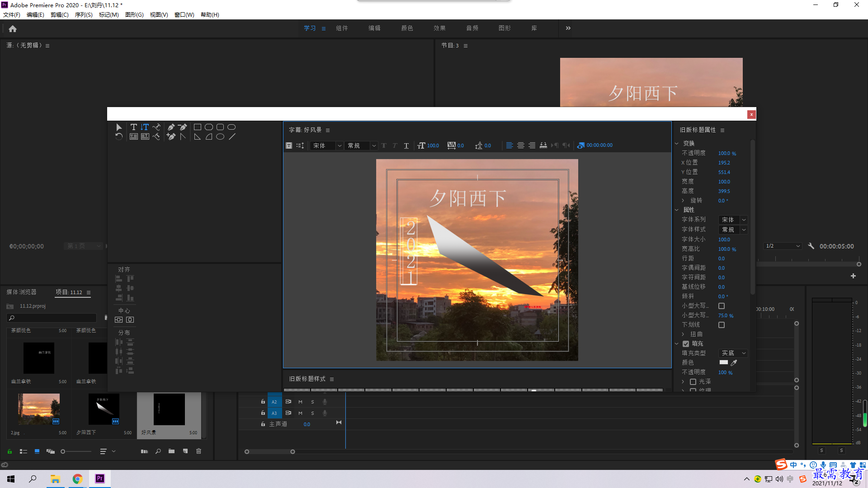The image size is (868, 488).
Task: Open 字体样式 dropdown in properties panel
Action: point(732,230)
